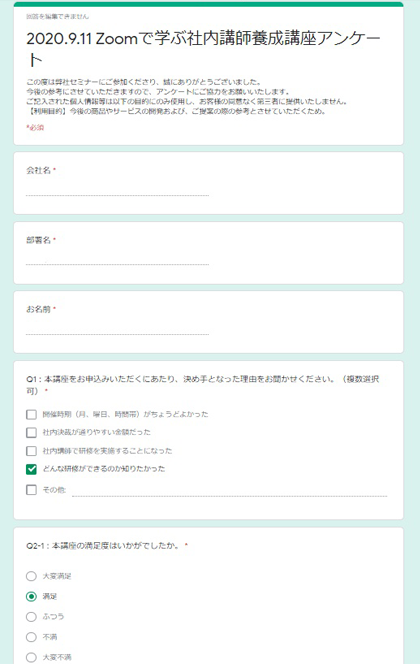
Task: Select the 大変満足 radio button
Action: pyautogui.click(x=31, y=576)
